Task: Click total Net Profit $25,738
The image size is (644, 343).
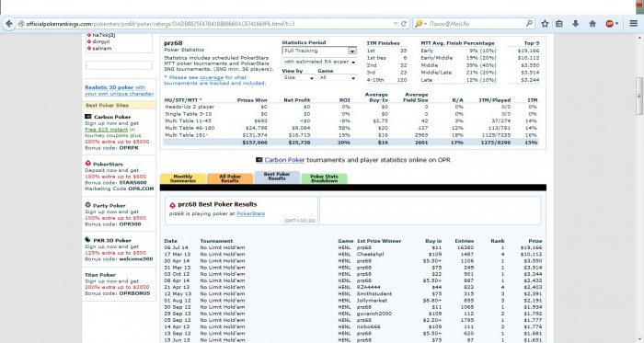Action: click(299, 143)
